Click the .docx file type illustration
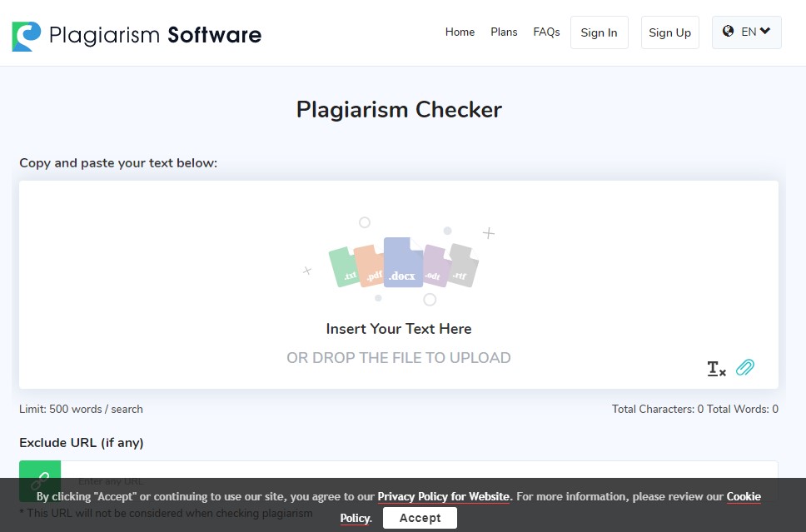The width and height of the screenshot is (806, 532). coord(403,261)
